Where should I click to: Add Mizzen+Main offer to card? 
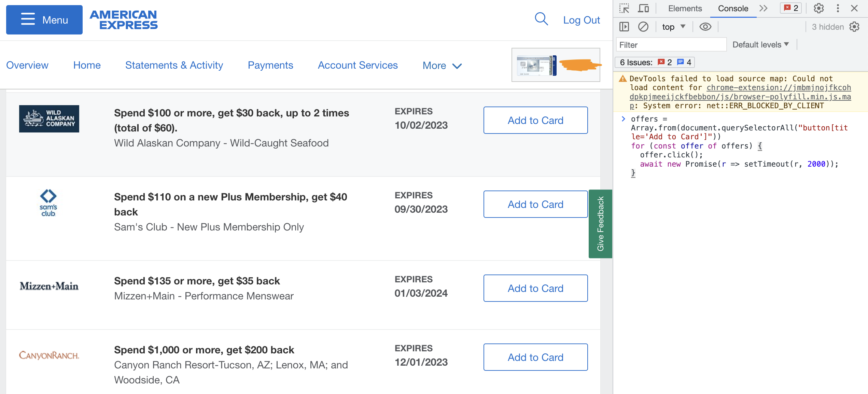(535, 288)
